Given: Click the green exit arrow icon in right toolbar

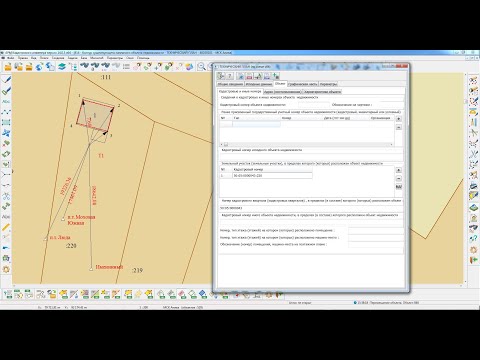Looking at the screenshot, I should (x=473, y=260).
